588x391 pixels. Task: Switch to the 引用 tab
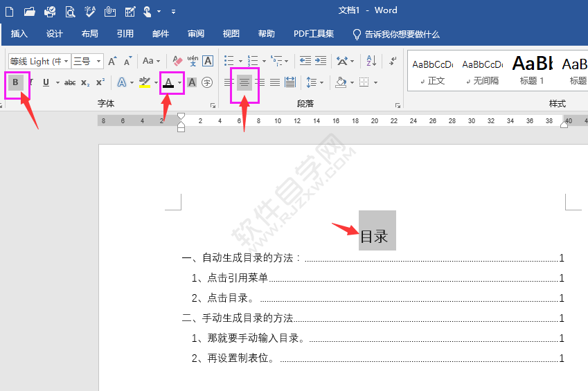(125, 34)
